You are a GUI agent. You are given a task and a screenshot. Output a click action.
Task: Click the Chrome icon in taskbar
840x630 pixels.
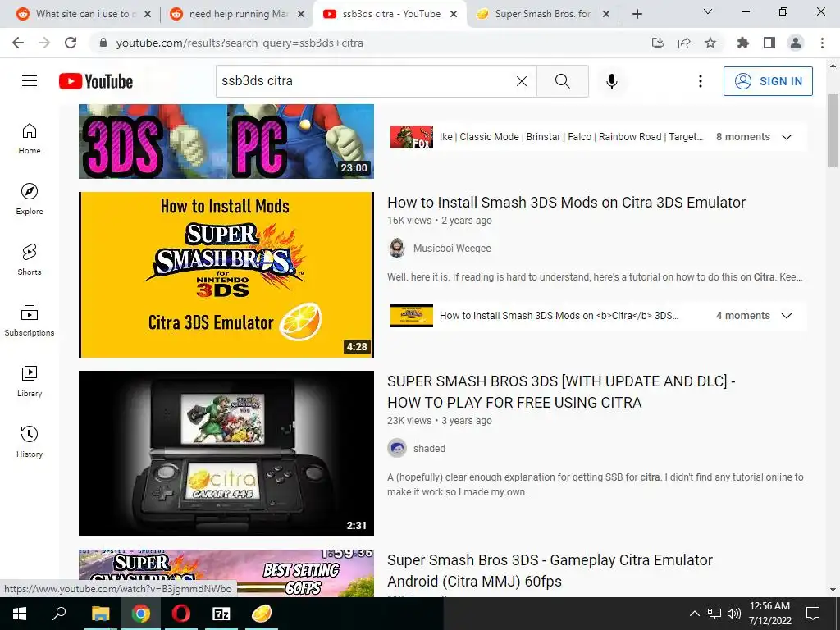141,614
